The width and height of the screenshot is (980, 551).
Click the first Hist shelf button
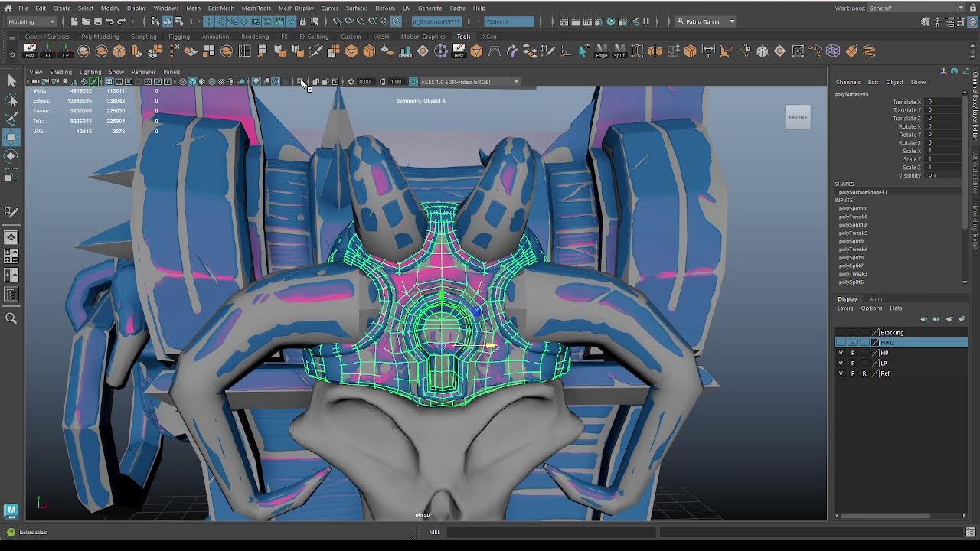tap(30, 51)
